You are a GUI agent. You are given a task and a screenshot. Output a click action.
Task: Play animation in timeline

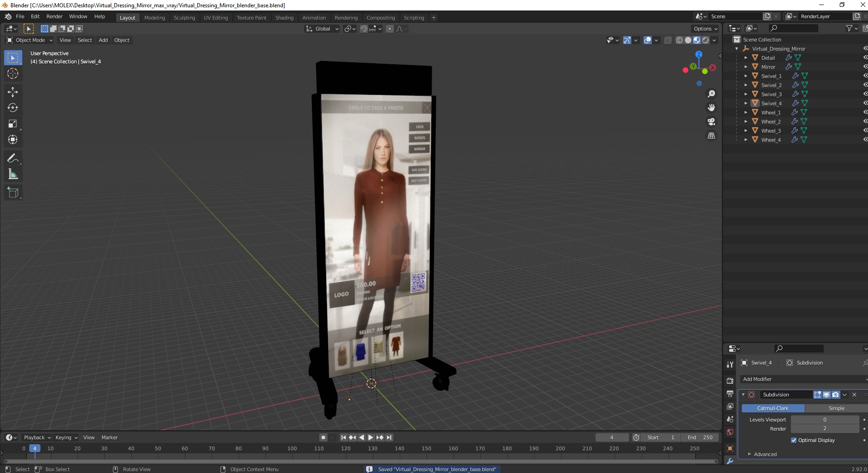pos(371,437)
